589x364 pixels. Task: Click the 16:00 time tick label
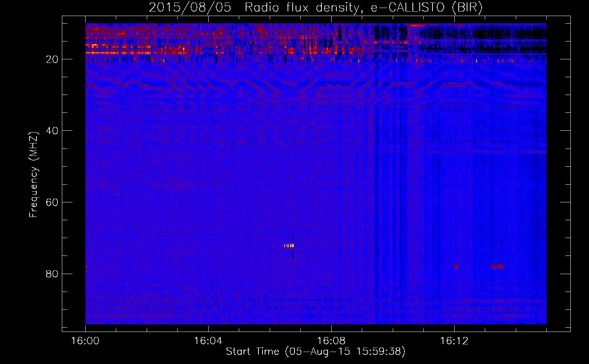pos(85,341)
